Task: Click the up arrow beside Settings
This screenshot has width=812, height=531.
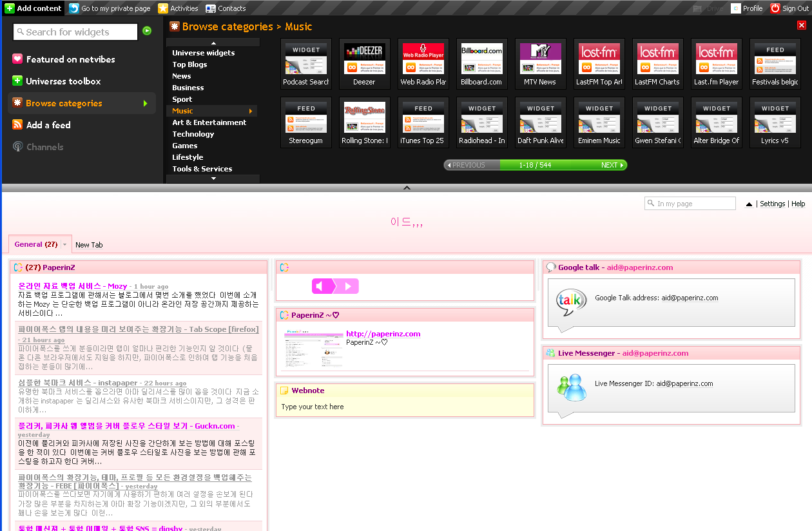Action: click(749, 204)
